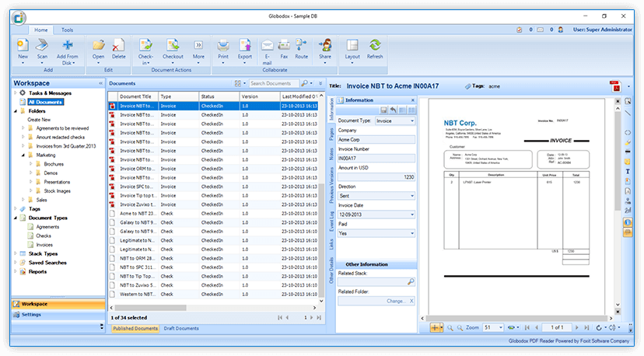
Task: Open the Event Log vertical tab
Action: tap(331, 222)
